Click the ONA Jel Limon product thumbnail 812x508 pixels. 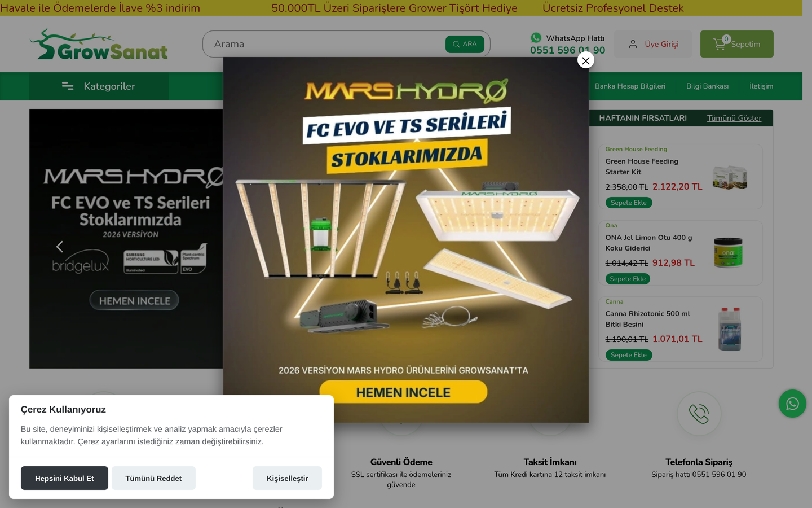click(x=729, y=252)
